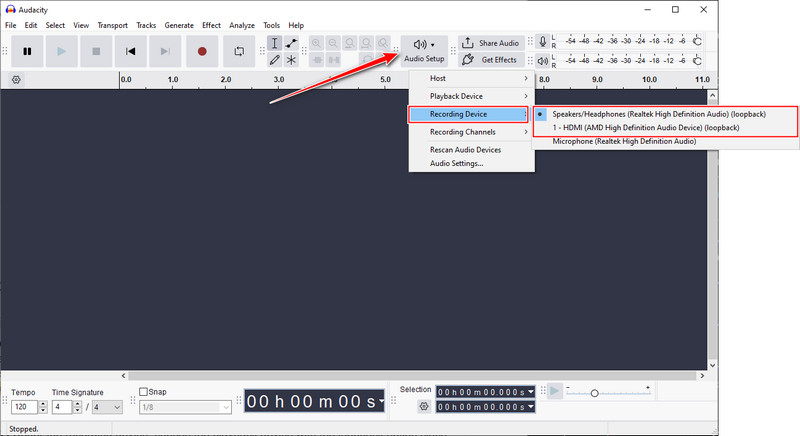Click the Share Audio button
800x436 pixels.
491,43
